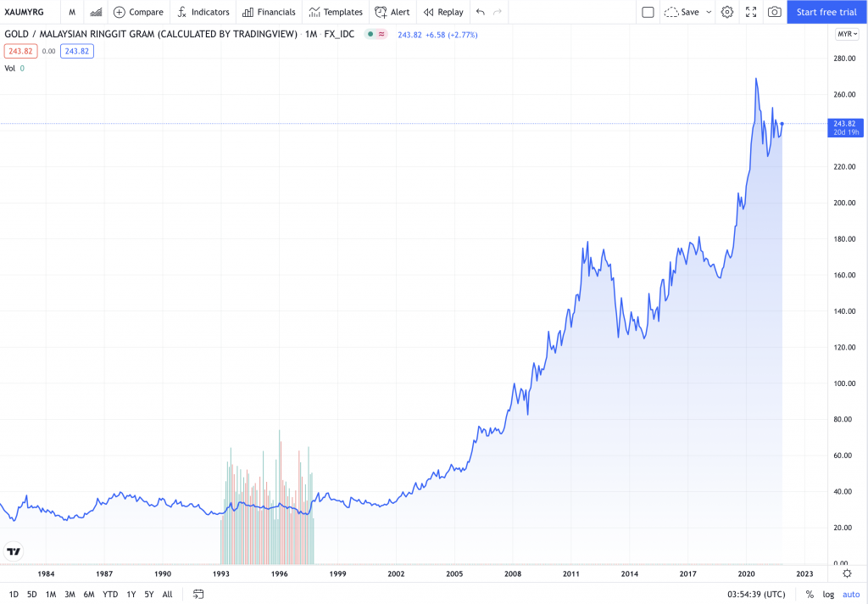Toggle auto scale
The height and width of the screenshot is (604, 868).
(x=850, y=594)
